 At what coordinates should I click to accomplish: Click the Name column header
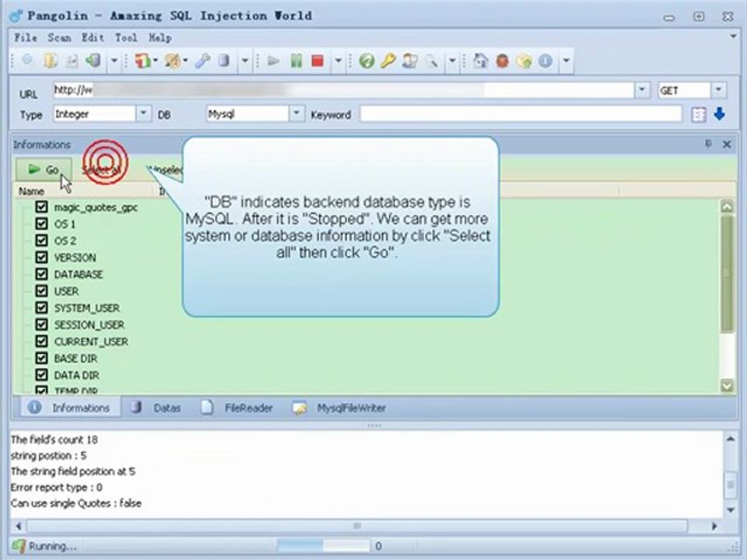pos(83,191)
